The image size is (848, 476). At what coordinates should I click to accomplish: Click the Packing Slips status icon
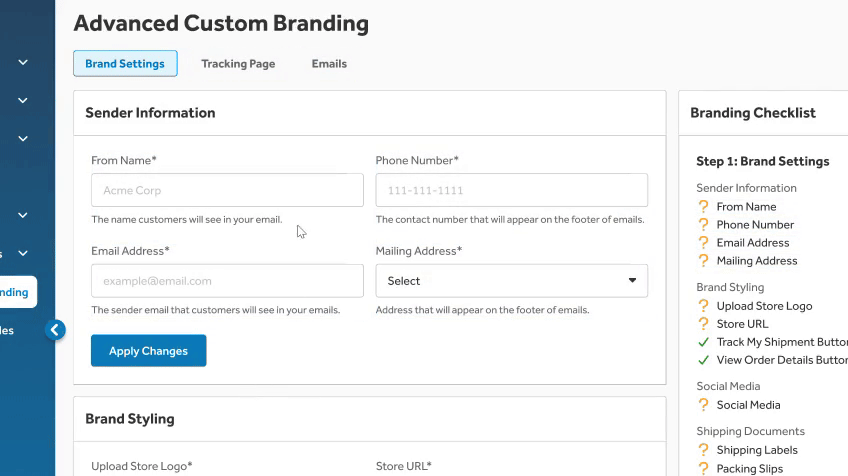[x=704, y=468]
